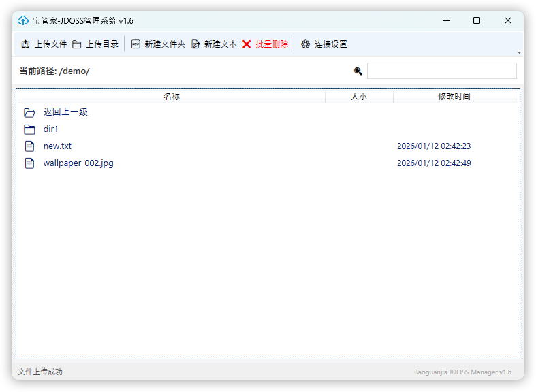The image size is (536, 392).
Task: Click the dir1 folder icon
Action: tap(29, 129)
